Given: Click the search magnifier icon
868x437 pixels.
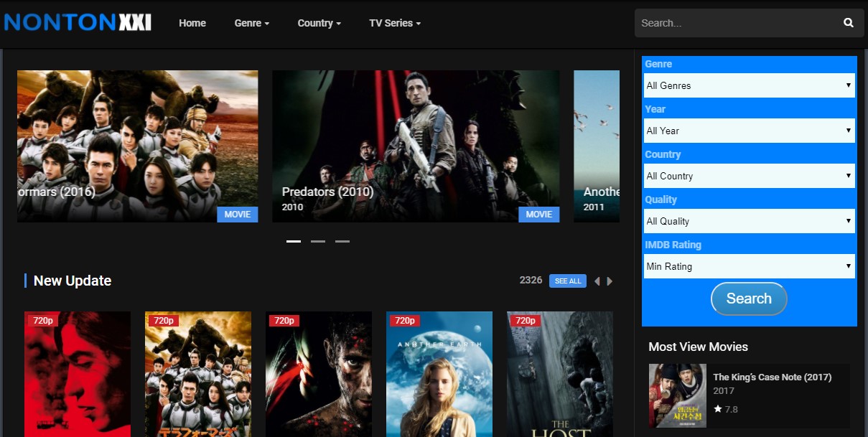Looking at the screenshot, I should (849, 23).
